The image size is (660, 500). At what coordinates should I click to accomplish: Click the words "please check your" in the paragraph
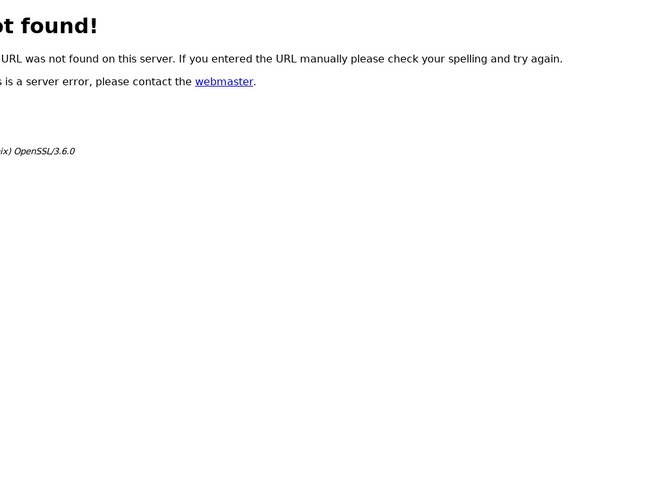(398, 59)
